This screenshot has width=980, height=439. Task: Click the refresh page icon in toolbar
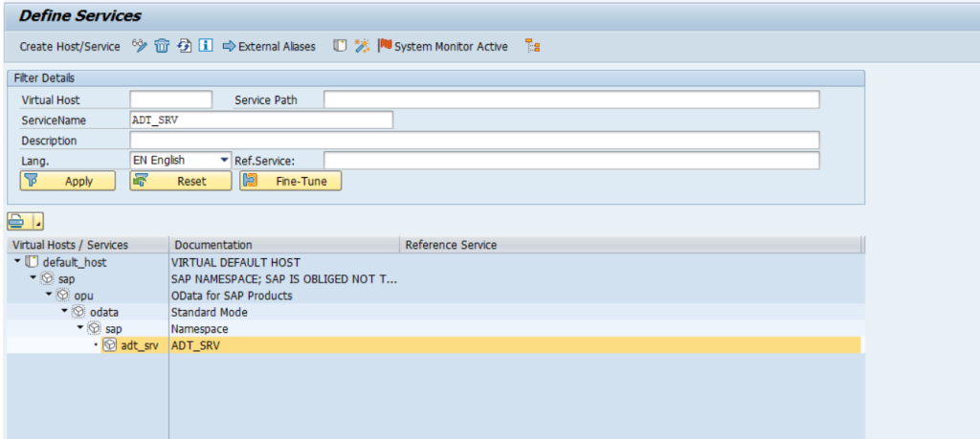[x=184, y=46]
